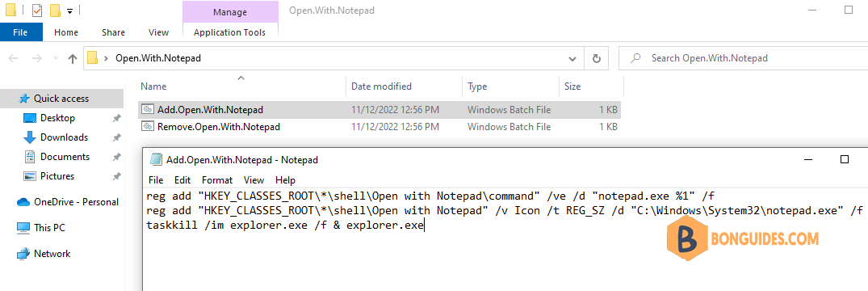Viewport: 868px width, 291px height.
Task: Minimize the Notepad window
Action: (x=809, y=159)
